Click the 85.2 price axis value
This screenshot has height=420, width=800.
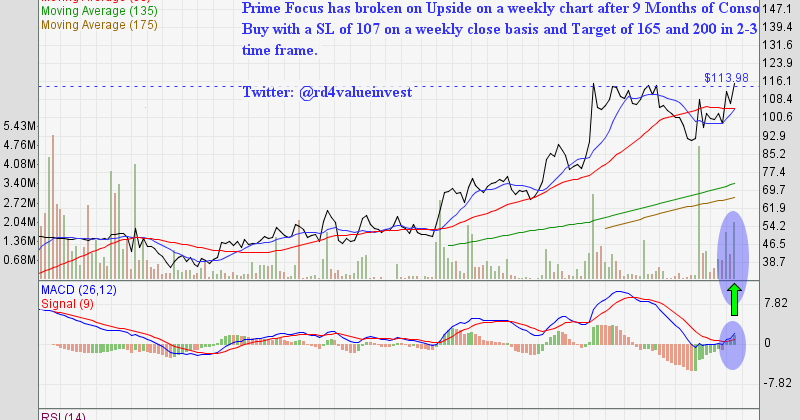774,153
